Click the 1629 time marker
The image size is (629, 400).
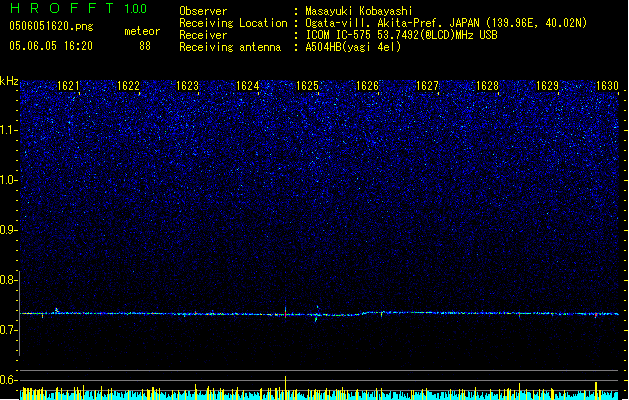[x=548, y=85]
